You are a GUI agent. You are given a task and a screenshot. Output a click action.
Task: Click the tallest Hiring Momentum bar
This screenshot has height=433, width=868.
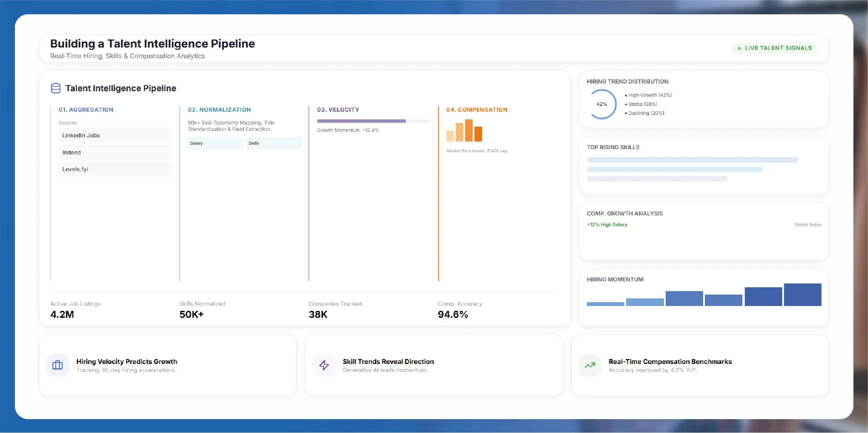pyautogui.click(x=802, y=295)
